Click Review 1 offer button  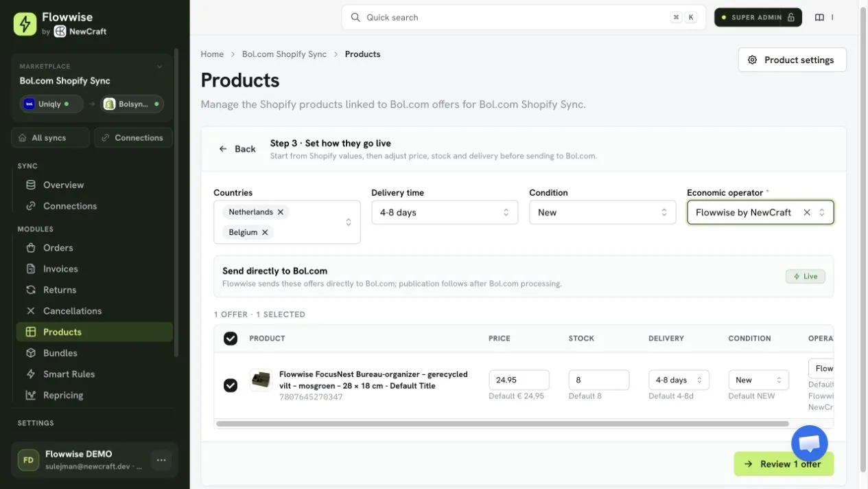point(784,464)
